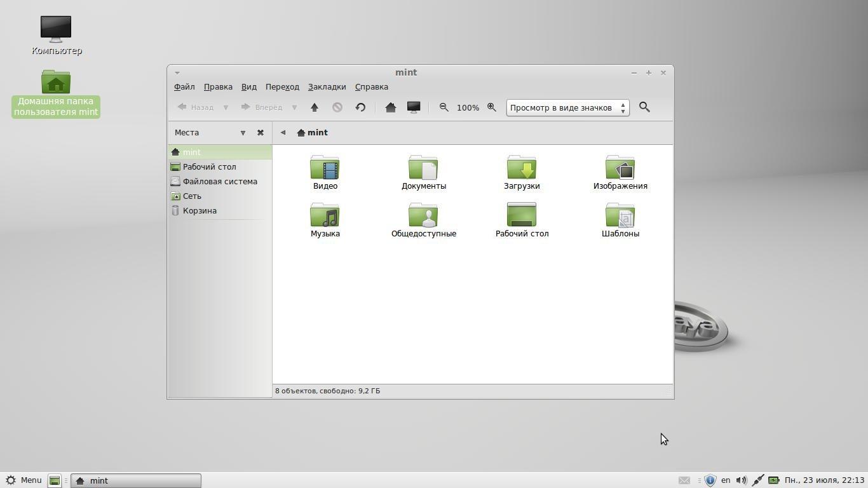Expand the Назад history dropdown arrow
The image size is (868, 488).
pyautogui.click(x=226, y=107)
